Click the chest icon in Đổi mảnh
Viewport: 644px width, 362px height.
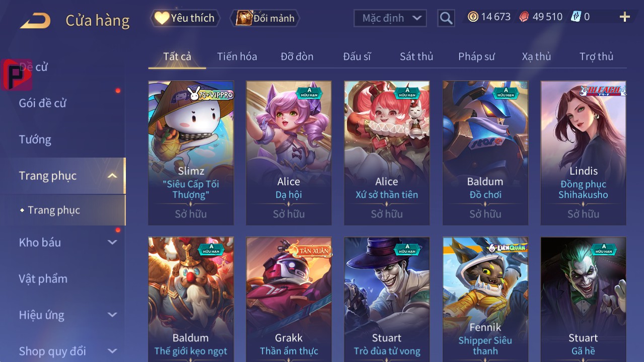[244, 18]
